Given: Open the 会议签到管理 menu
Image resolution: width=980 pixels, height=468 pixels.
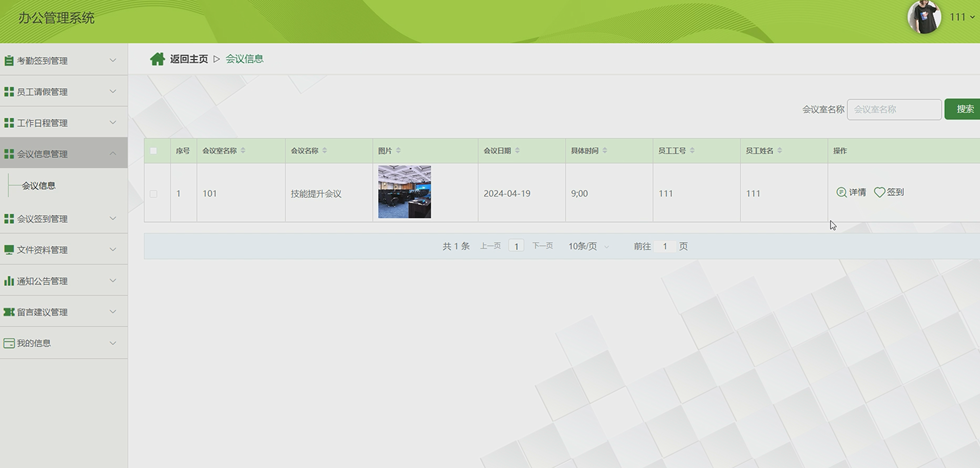Looking at the screenshot, I should coord(64,219).
